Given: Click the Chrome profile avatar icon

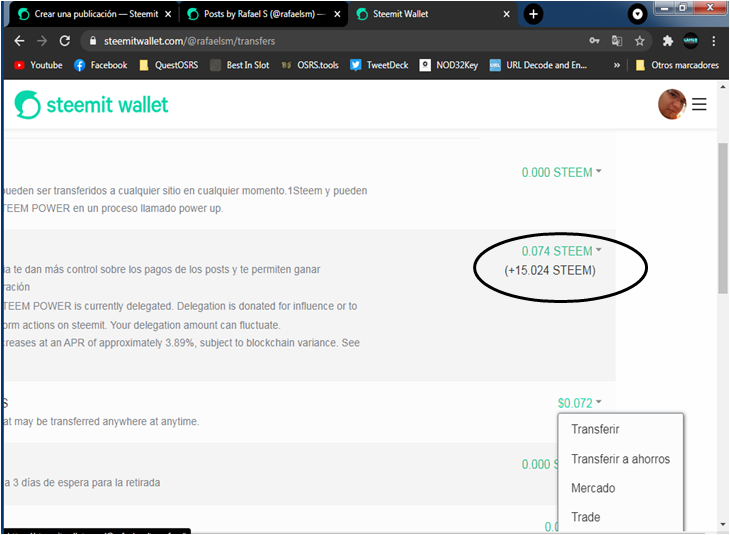Looking at the screenshot, I should 690,41.
